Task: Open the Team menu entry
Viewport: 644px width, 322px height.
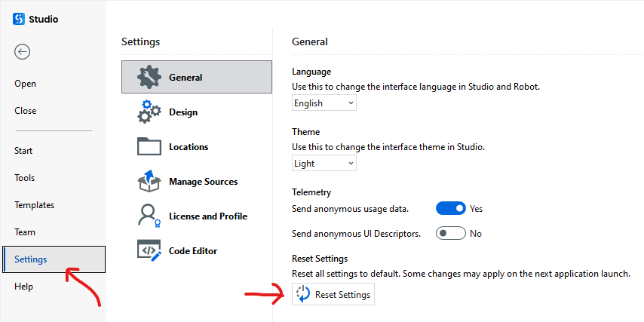Action: coord(25,232)
